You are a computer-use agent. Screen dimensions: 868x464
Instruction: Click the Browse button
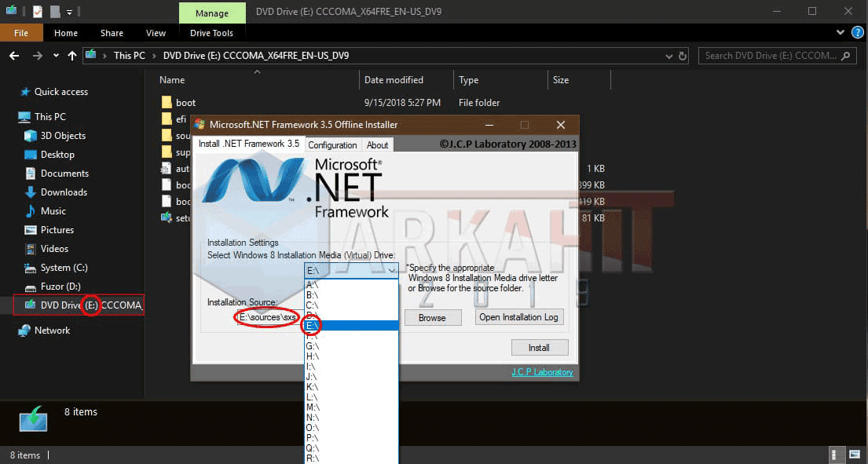[432, 317]
